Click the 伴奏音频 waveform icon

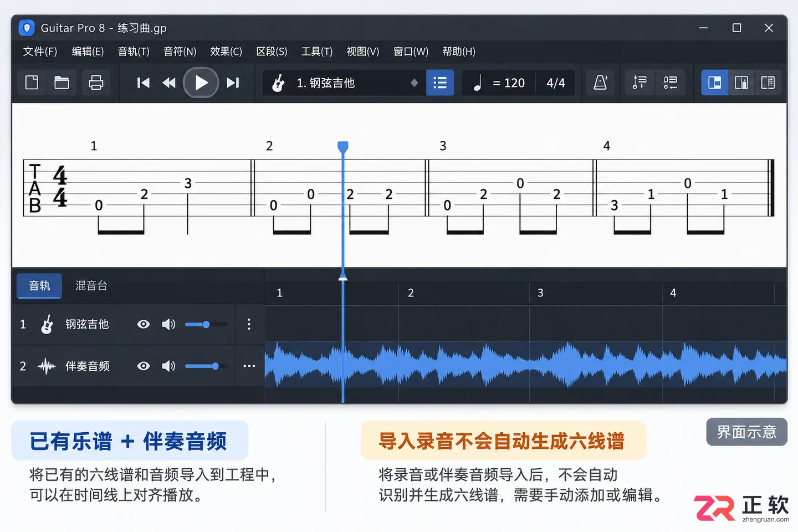[x=47, y=366]
